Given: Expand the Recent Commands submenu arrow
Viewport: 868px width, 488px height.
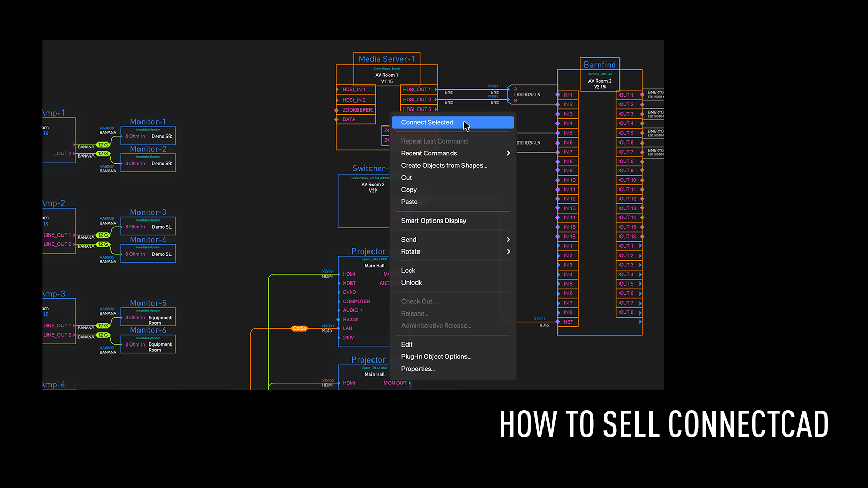Looking at the screenshot, I should click(x=508, y=153).
